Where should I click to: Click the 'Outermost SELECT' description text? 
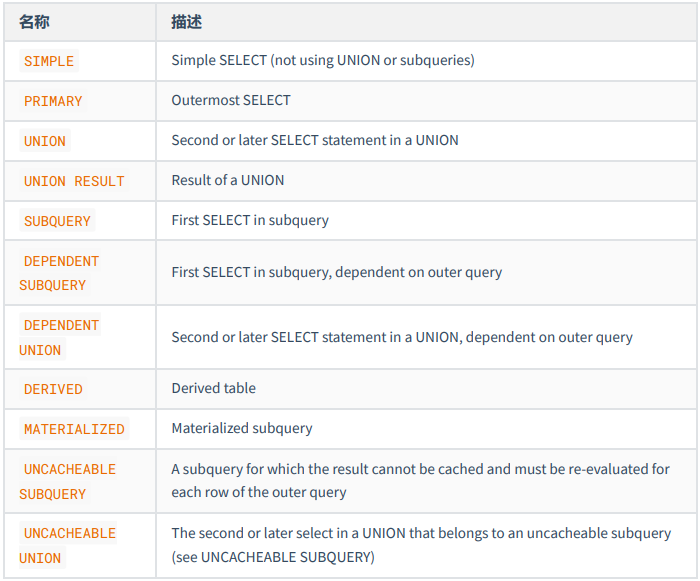point(231,100)
